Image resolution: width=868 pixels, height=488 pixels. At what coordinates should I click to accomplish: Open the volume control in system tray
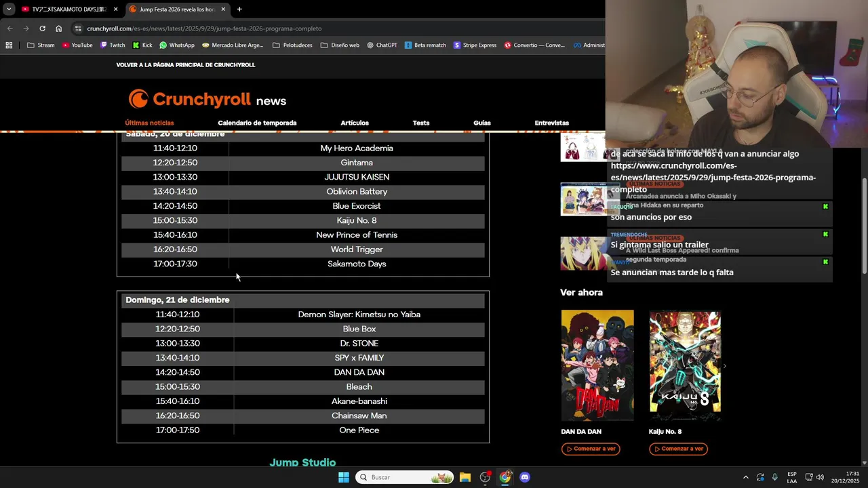click(821, 477)
